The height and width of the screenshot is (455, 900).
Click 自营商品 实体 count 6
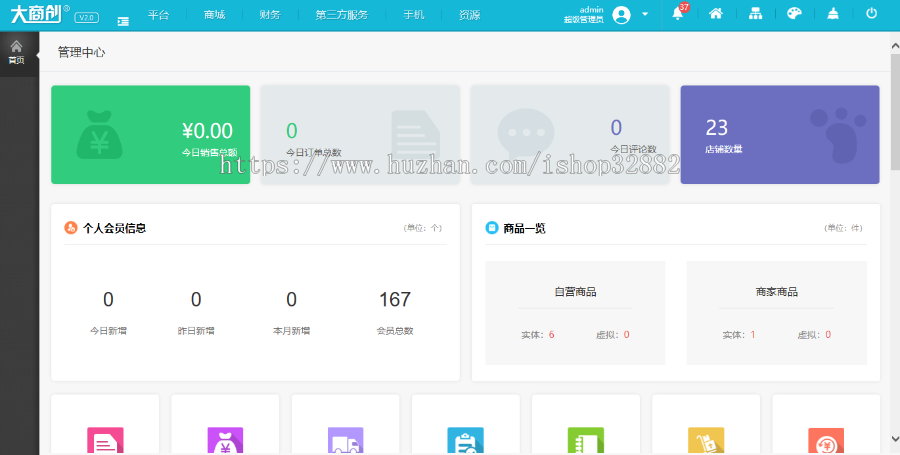[552, 335]
